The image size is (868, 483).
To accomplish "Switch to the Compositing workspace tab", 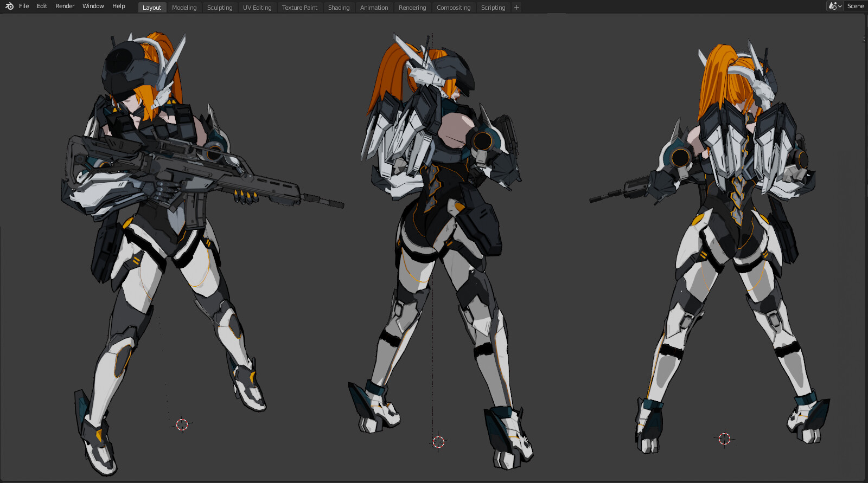I will click(454, 8).
